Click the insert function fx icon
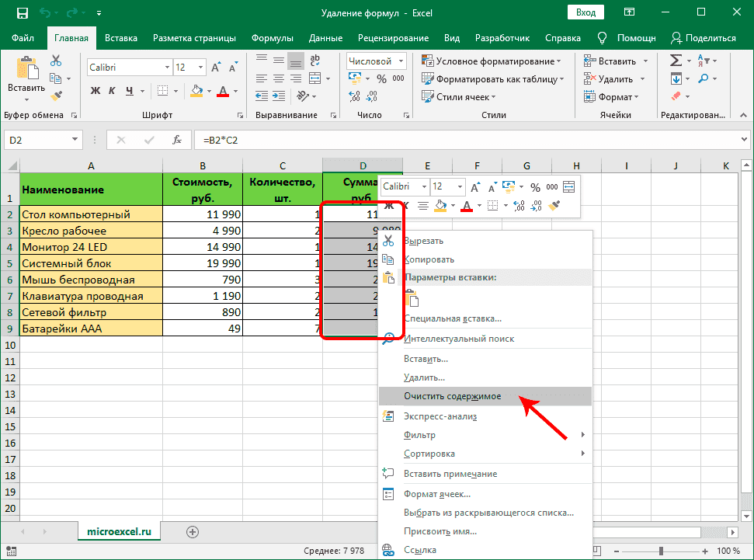The height and width of the screenshot is (560, 754). click(x=177, y=140)
